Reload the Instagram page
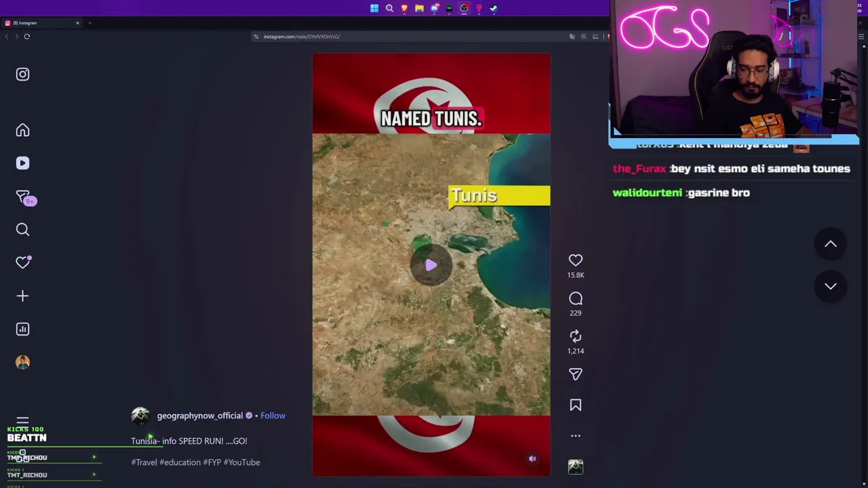Viewport: 868px width, 488px height. tap(27, 37)
